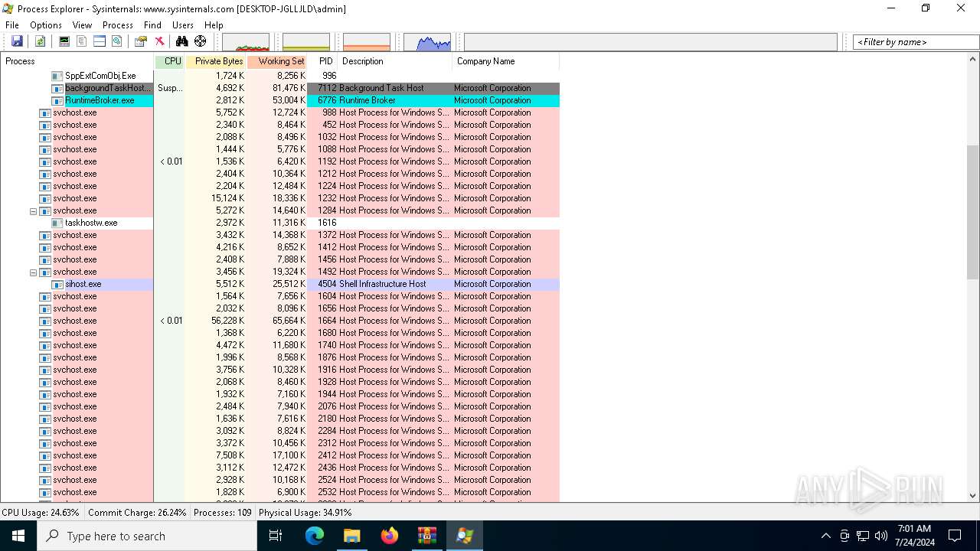Image resolution: width=980 pixels, height=551 pixels.
Task: Sort by the Private Bytes column header
Action: [x=215, y=61]
